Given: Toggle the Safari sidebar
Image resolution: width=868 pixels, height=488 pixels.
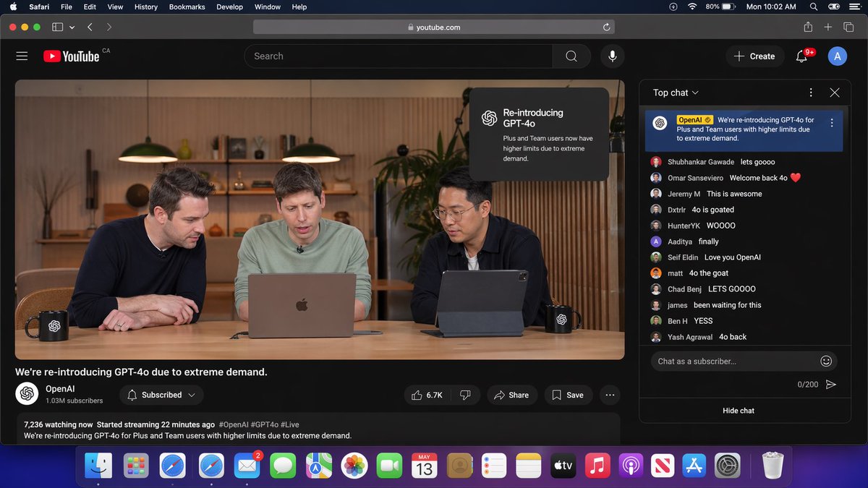Looking at the screenshot, I should pyautogui.click(x=57, y=27).
